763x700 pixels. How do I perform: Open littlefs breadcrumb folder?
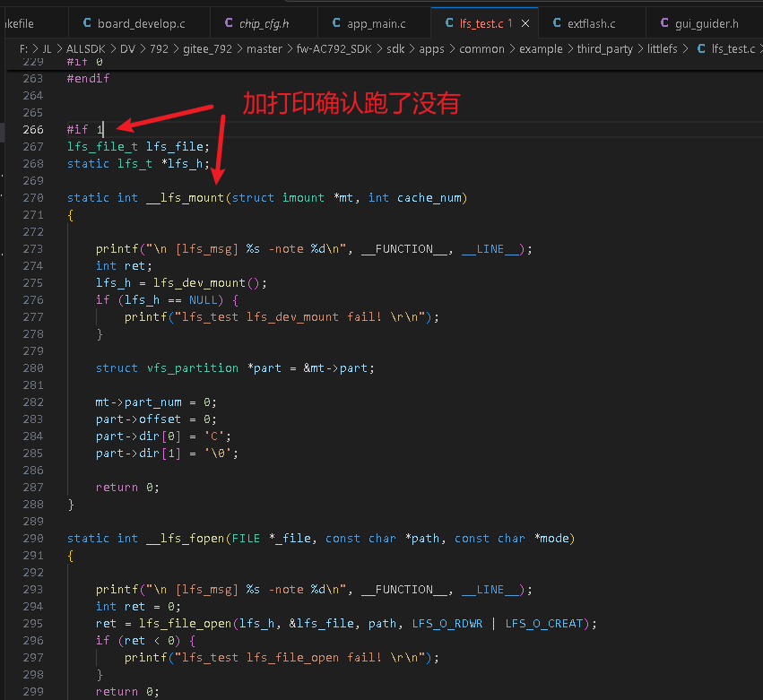click(662, 49)
